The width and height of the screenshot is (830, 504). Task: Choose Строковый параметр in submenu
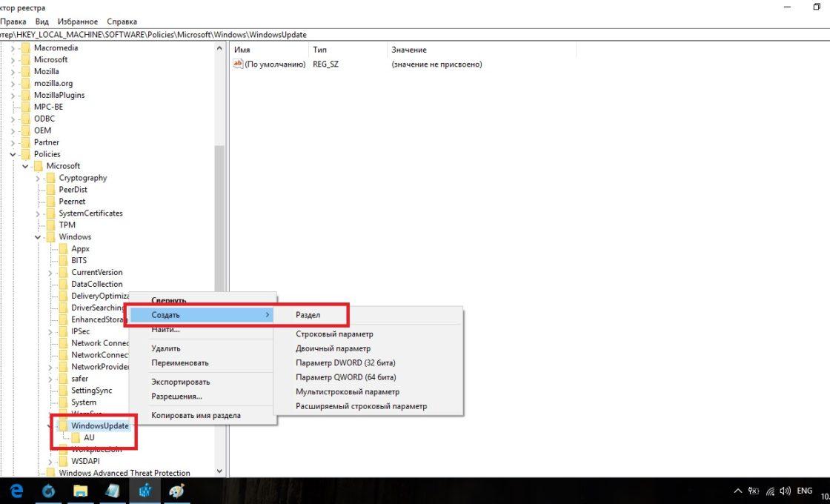[x=334, y=334]
